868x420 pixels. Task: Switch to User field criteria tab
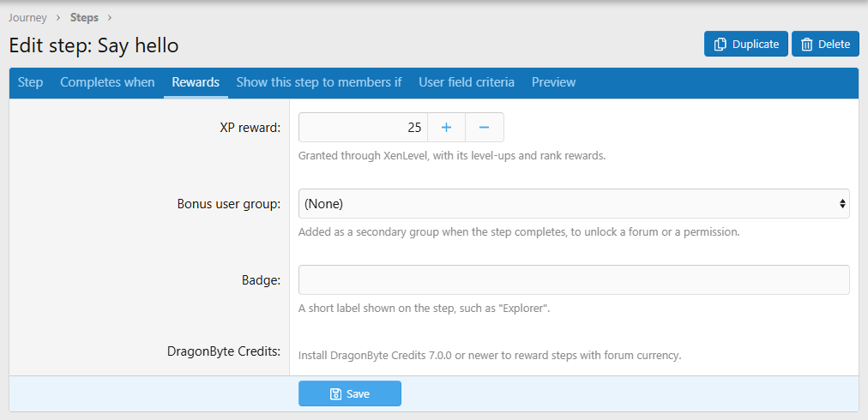click(x=467, y=82)
